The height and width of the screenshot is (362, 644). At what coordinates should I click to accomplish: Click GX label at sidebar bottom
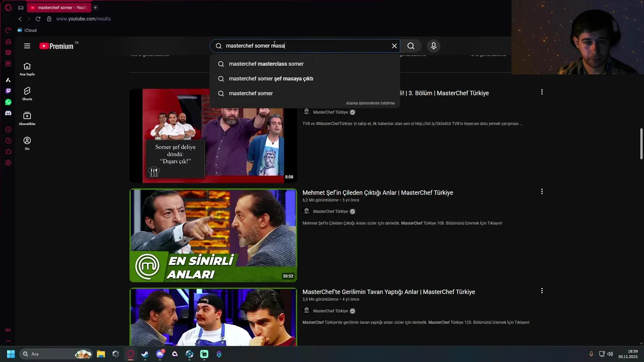(8, 330)
